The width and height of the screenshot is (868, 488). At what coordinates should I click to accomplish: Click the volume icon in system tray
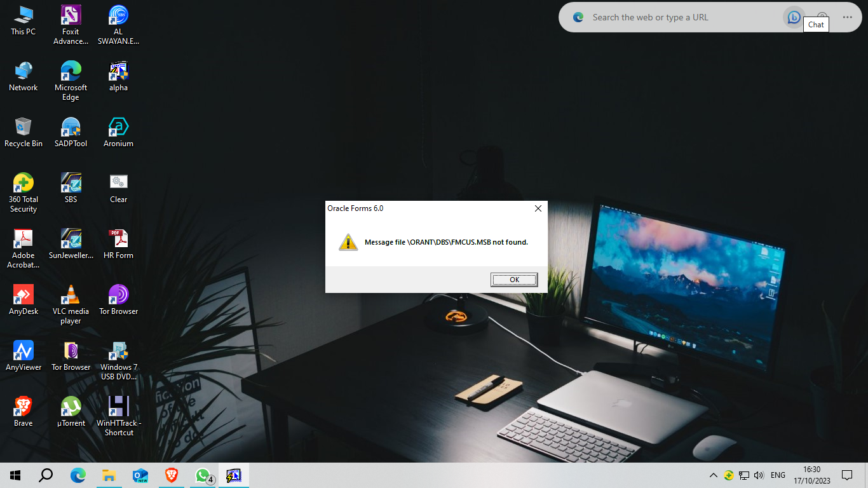tap(759, 475)
